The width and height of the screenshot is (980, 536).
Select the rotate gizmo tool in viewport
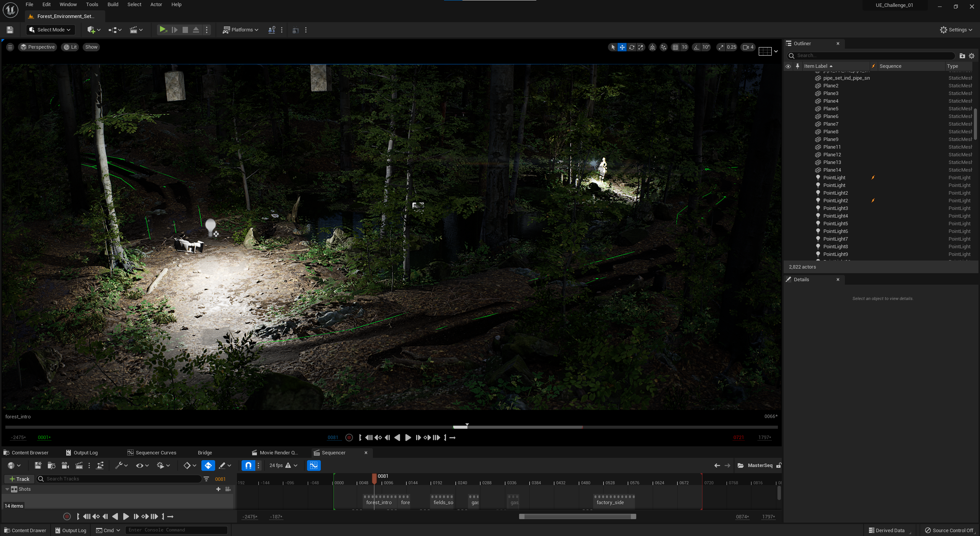pos(632,47)
